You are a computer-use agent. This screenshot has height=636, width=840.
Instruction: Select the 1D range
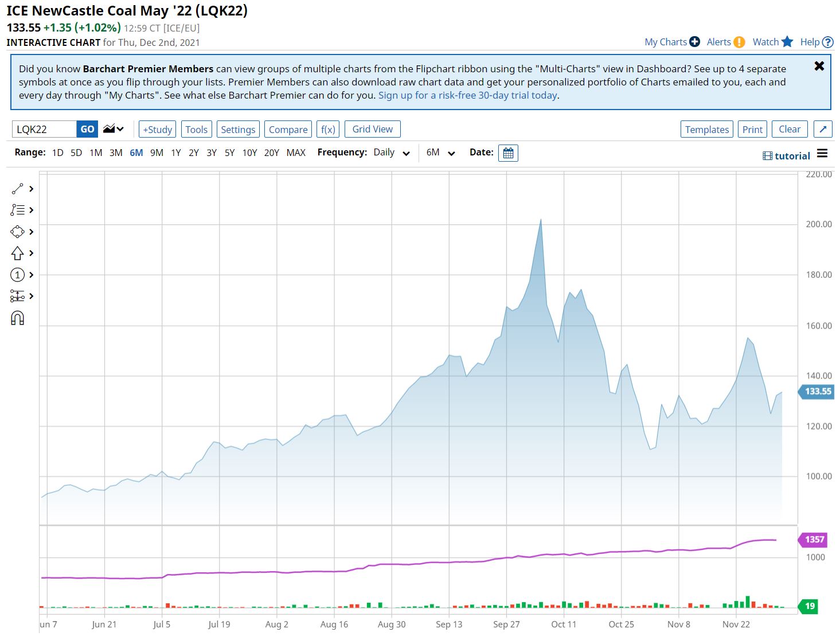tap(57, 153)
